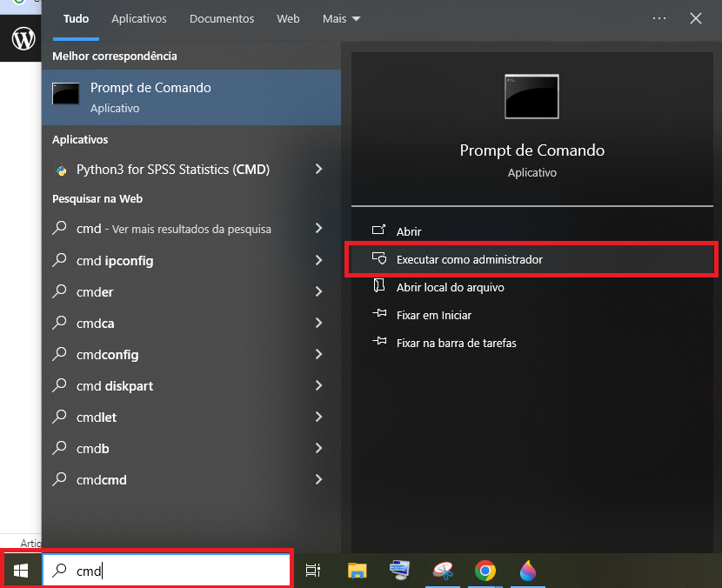The image size is (722, 588).
Task: Switch to the Documentos tab
Action: (222, 19)
